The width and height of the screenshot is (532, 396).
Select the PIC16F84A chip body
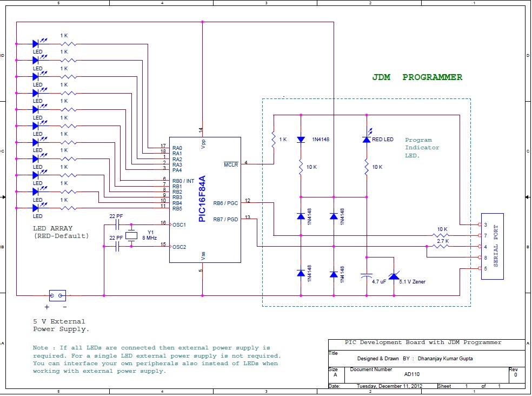tap(205, 200)
